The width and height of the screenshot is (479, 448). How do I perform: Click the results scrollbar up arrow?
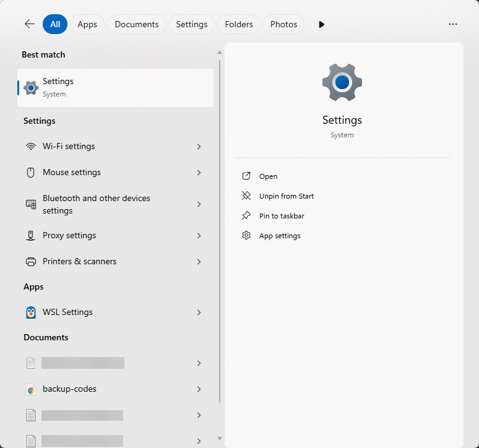coord(219,52)
